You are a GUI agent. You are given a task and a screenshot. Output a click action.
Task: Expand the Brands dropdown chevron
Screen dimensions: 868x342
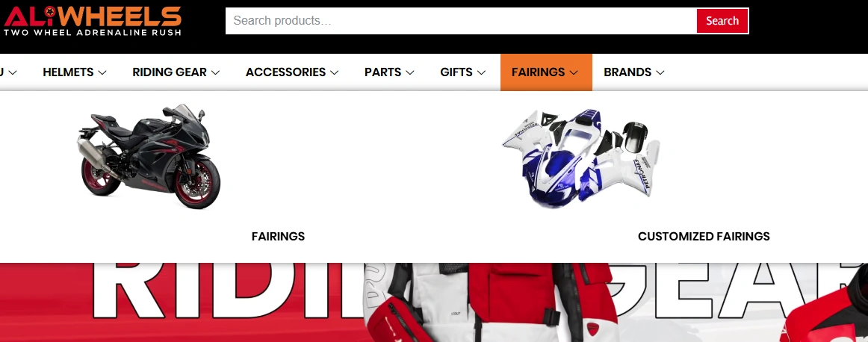pos(660,72)
